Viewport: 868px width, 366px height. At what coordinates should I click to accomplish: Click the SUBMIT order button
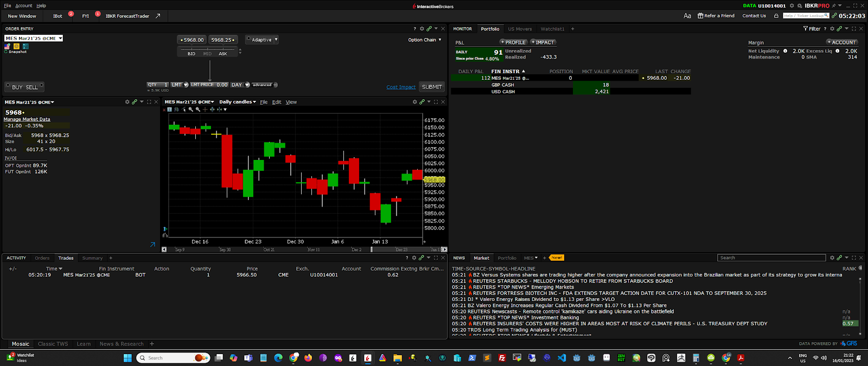(432, 87)
